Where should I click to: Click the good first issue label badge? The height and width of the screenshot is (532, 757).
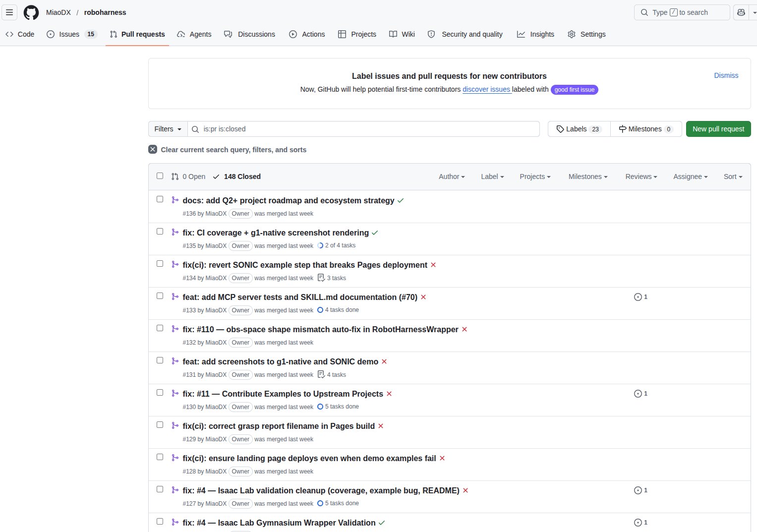pyautogui.click(x=575, y=90)
